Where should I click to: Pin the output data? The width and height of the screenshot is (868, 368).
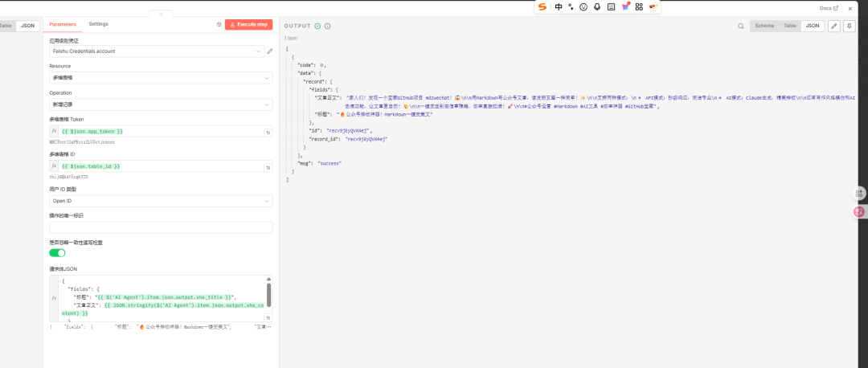pos(850,26)
